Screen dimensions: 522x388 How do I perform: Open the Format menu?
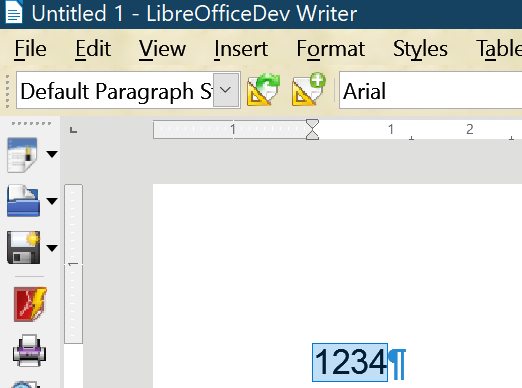pos(331,49)
